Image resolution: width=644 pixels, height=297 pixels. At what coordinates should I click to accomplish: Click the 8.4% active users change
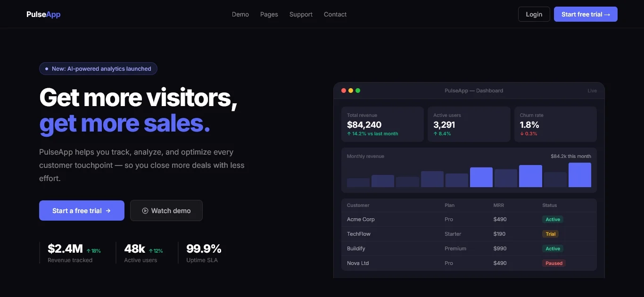pos(442,134)
